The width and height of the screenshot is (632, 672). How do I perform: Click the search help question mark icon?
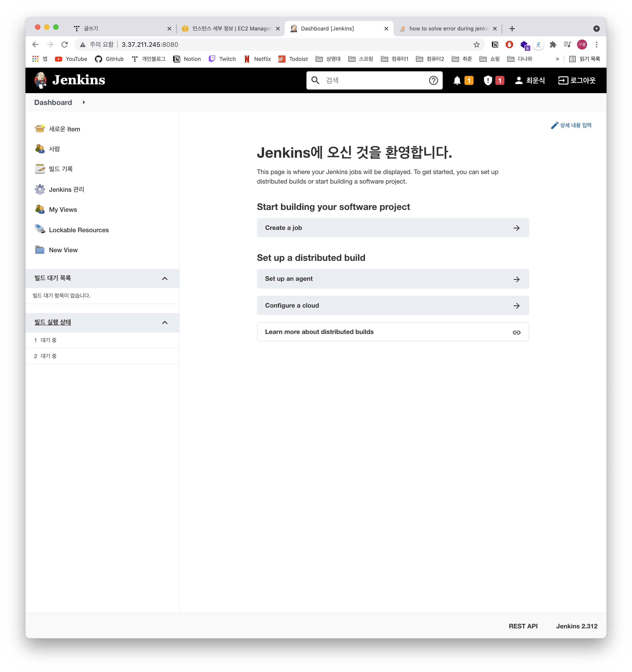[433, 80]
